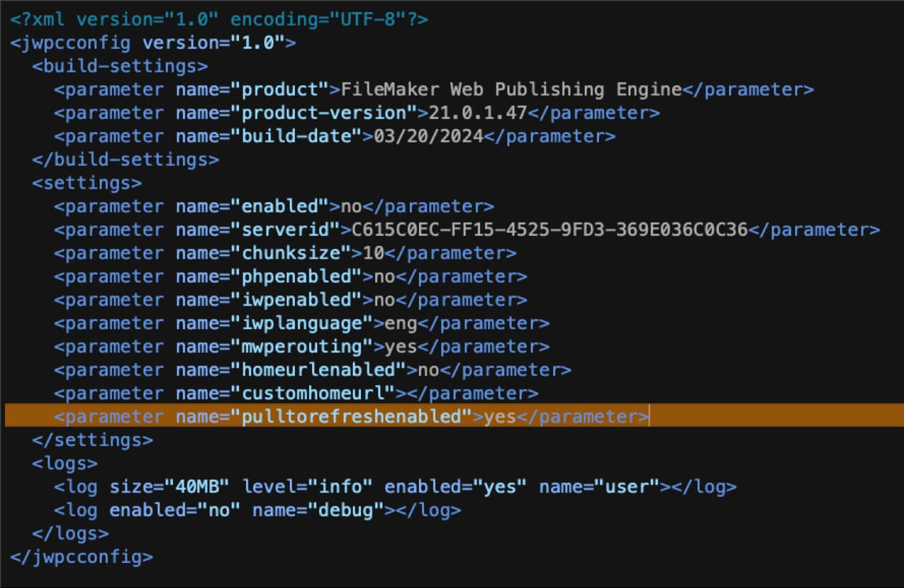Click the iwplanguage value eng
The width and height of the screenshot is (904, 588).
(x=401, y=323)
